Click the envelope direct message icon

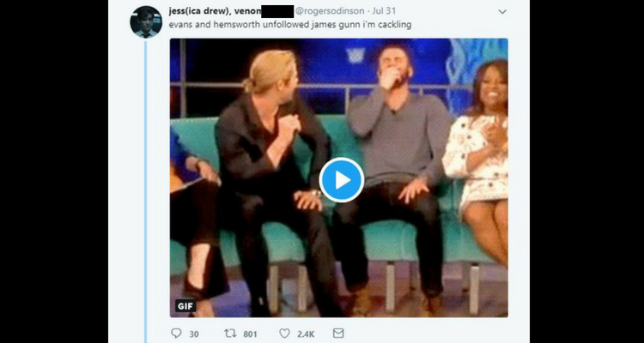click(x=337, y=333)
